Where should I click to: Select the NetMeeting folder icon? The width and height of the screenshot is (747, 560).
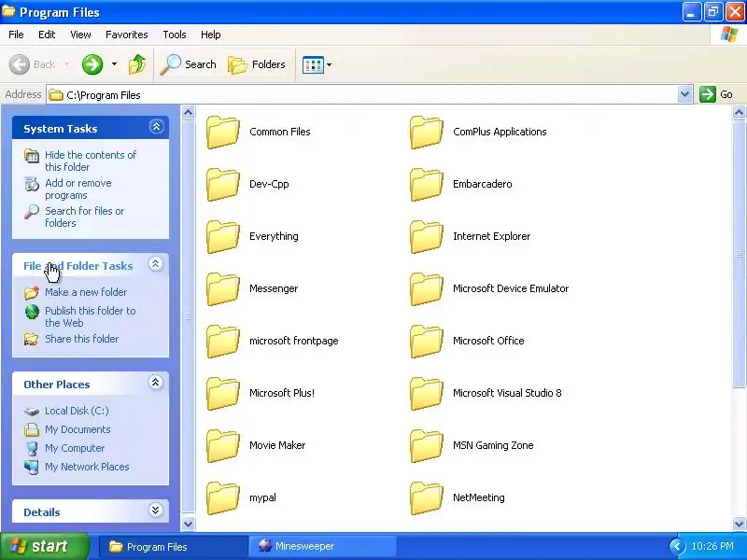click(427, 498)
